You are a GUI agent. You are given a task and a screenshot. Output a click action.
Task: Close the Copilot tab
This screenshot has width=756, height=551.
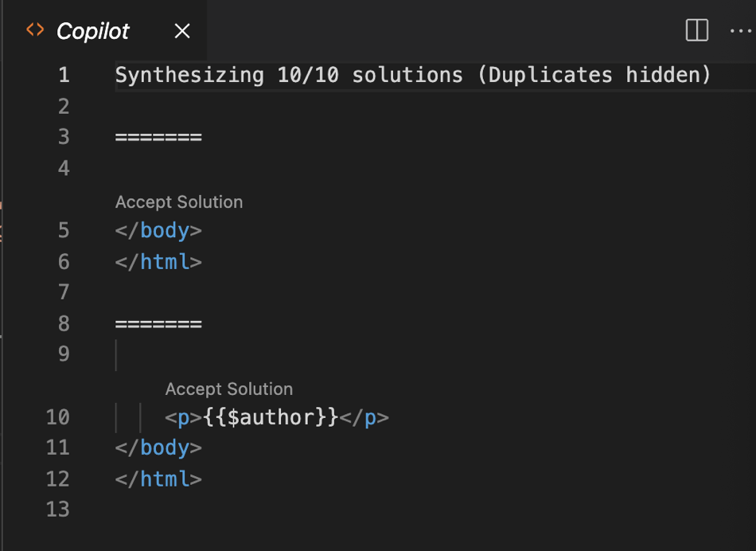pyautogui.click(x=182, y=31)
